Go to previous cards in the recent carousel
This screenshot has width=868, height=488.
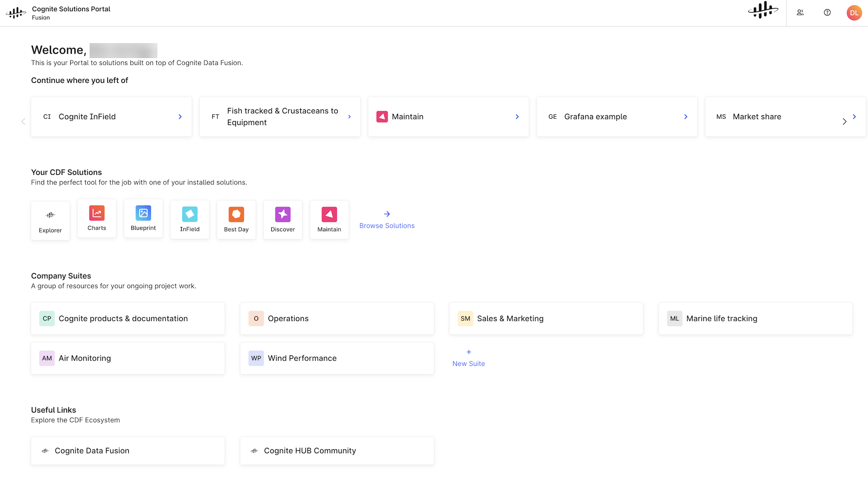[x=23, y=122]
